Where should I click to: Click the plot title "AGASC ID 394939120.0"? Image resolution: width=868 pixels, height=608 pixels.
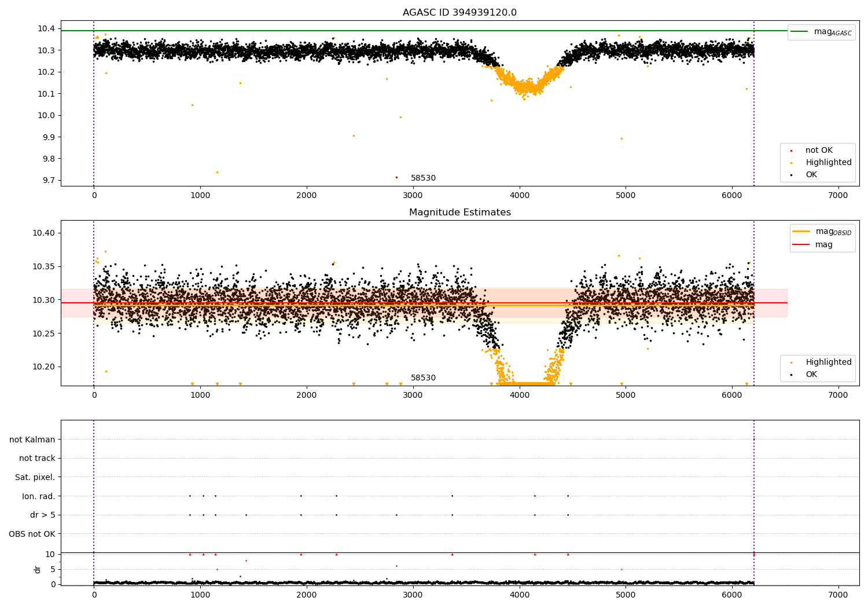459,13
